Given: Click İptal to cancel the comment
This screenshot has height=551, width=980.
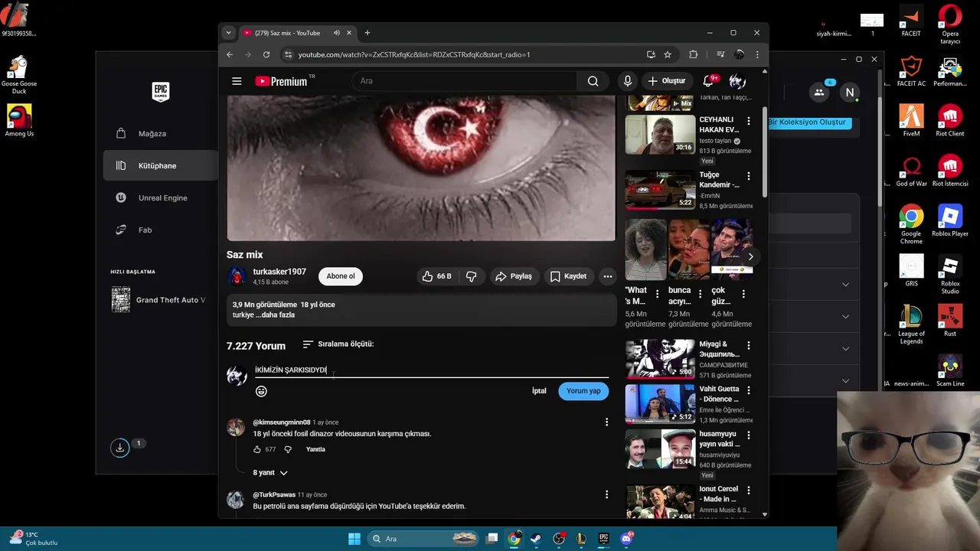Looking at the screenshot, I should [x=539, y=391].
